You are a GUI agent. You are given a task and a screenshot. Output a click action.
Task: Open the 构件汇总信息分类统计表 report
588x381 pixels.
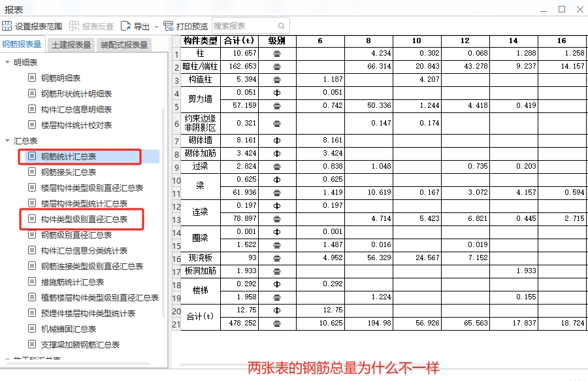point(84,250)
